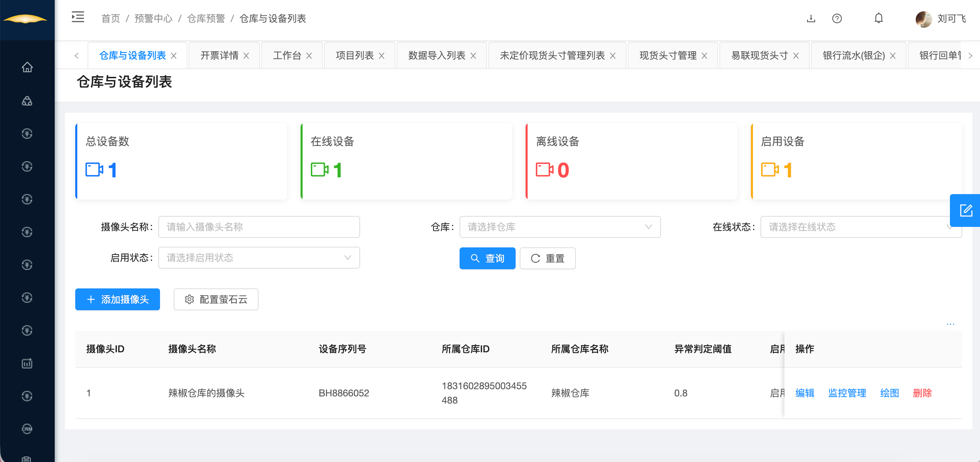Open the home icon in sidebar
The width and height of the screenshot is (980, 462).
pos(27,67)
